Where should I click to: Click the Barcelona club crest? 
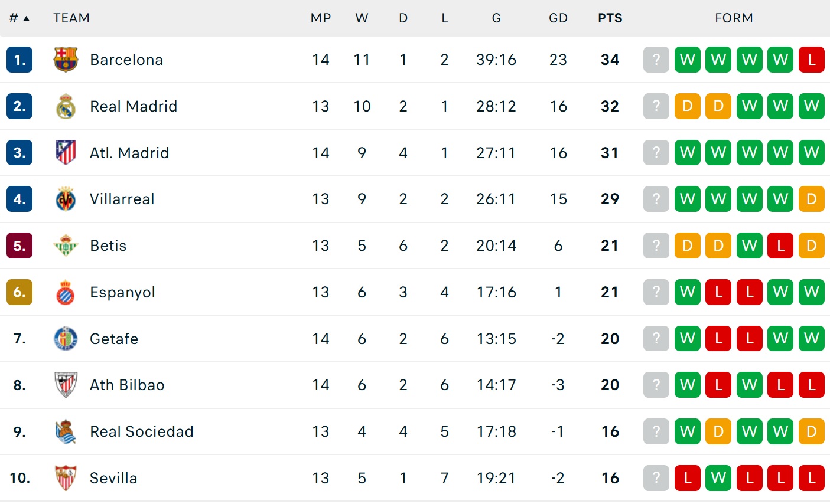pos(66,60)
